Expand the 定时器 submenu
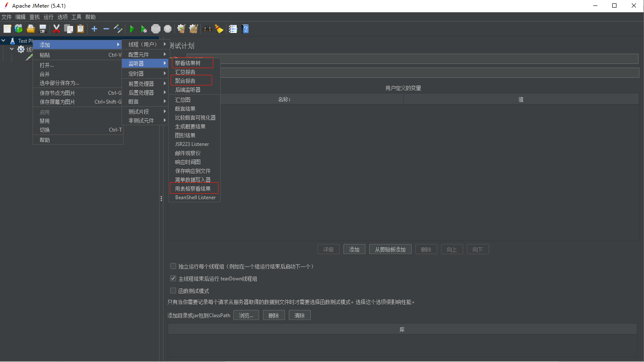Viewport: 644px width, 362px height. pyautogui.click(x=145, y=74)
